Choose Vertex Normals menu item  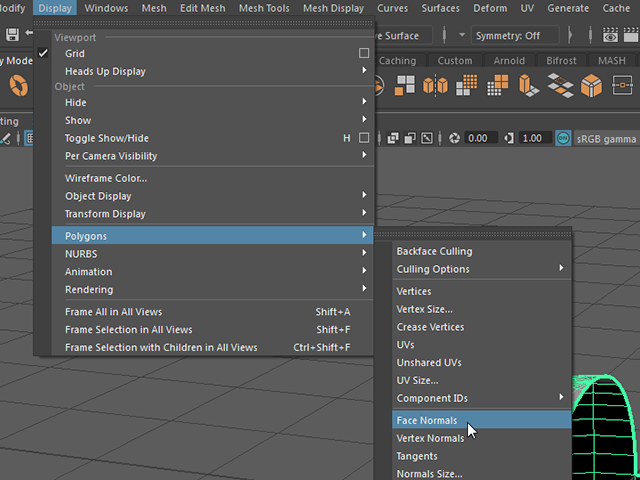pyautogui.click(x=482, y=438)
